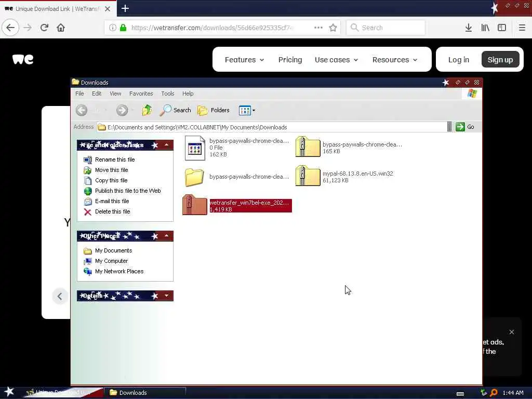The width and height of the screenshot is (532, 399).
Task: Close the Unique Download Link tab
Action: click(108, 9)
